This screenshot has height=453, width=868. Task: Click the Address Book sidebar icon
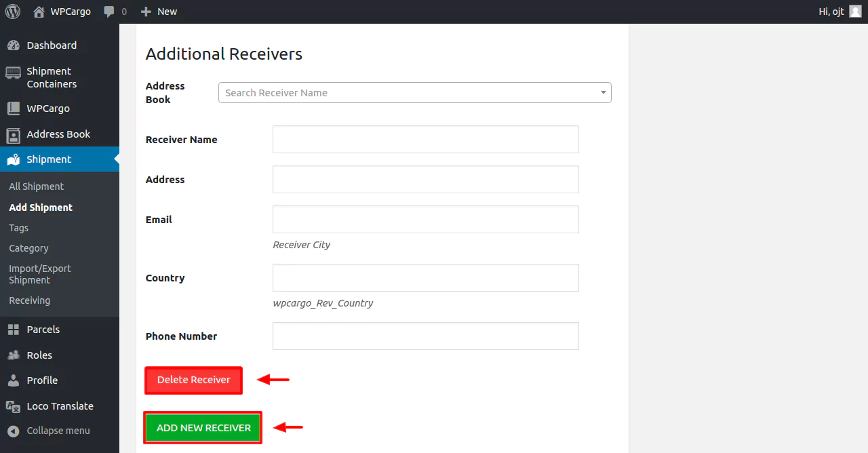[13, 134]
